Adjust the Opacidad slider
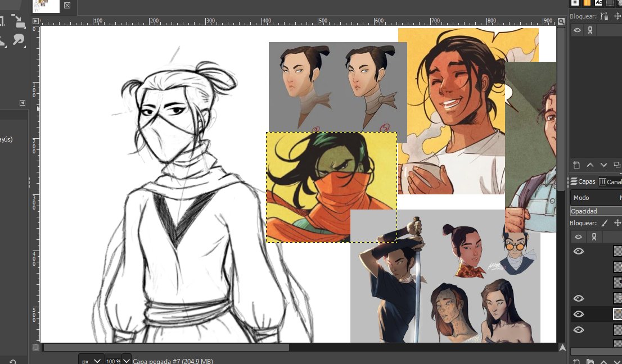 [596, 211]
